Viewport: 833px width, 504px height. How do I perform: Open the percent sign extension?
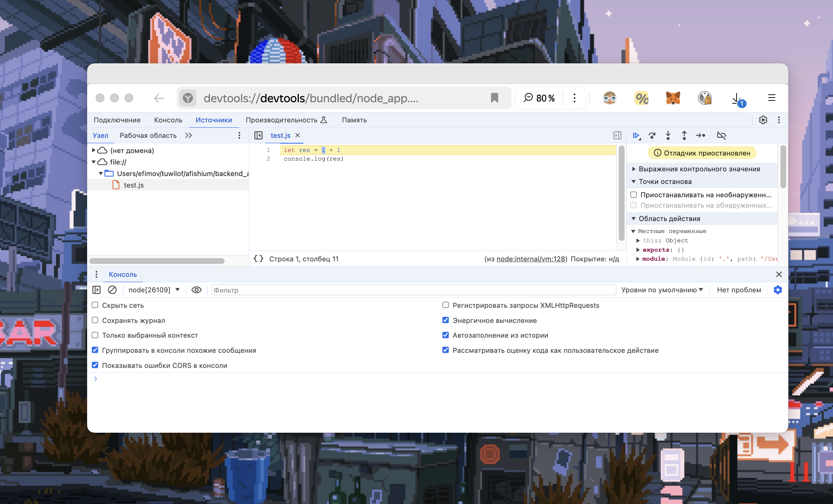pos(641,98)
